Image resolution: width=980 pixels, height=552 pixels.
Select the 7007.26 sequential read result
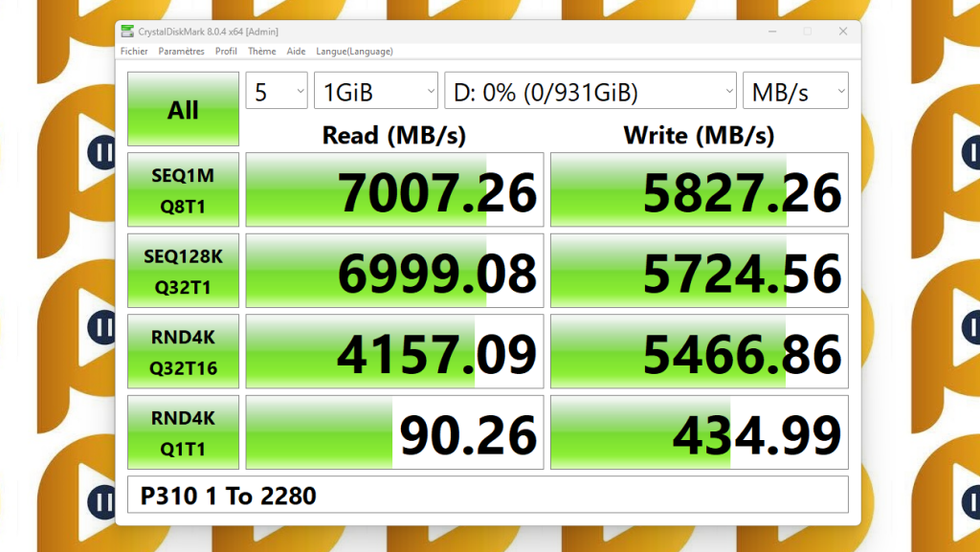click(x=394, y=189)
